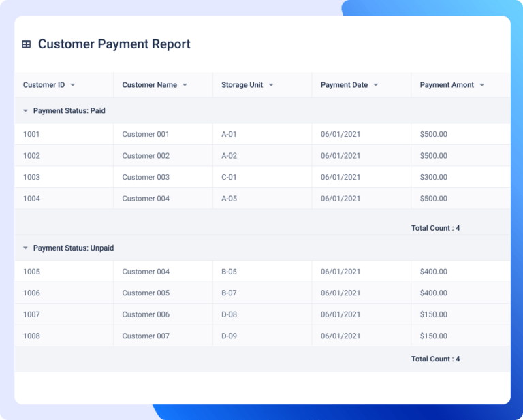Select row with Customer ID 1001
Screen dimensions: 523x420
pos(262,134)
